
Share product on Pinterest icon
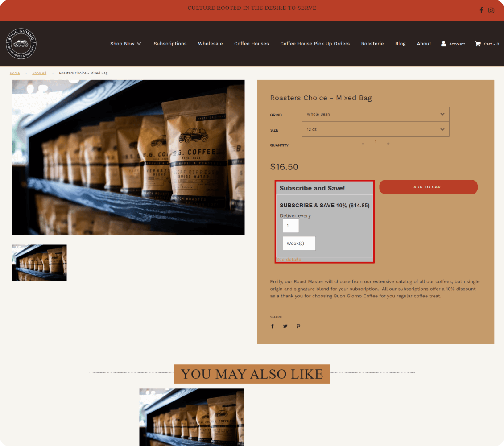point(298,326)
